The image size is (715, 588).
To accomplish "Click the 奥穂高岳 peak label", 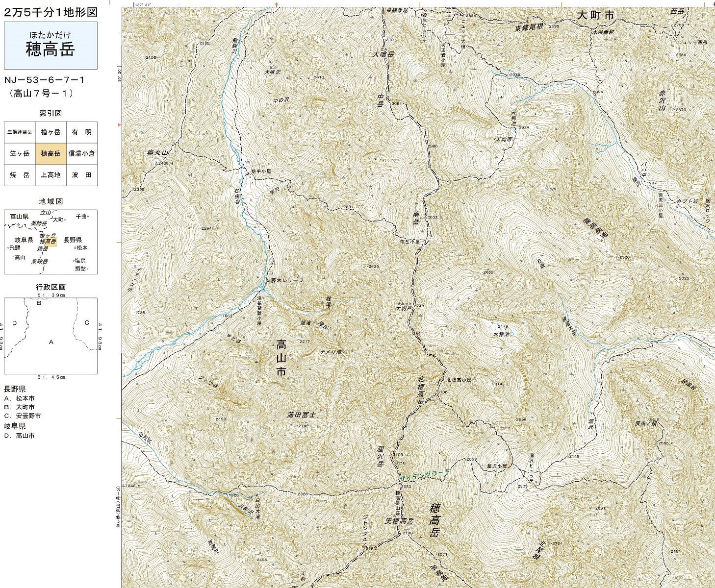I will pyautogui.click(x=400, y=520).
